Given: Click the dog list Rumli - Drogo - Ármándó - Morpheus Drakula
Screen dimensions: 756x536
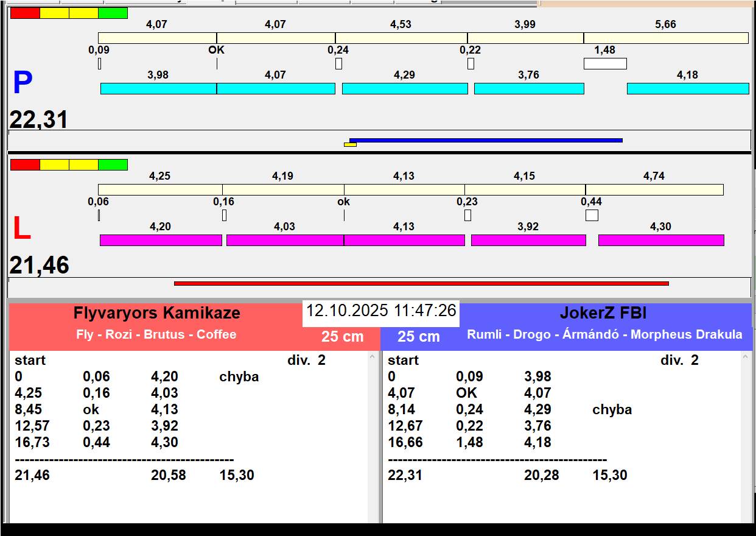Looking at the screenshot, I should (x=605, y=334).
